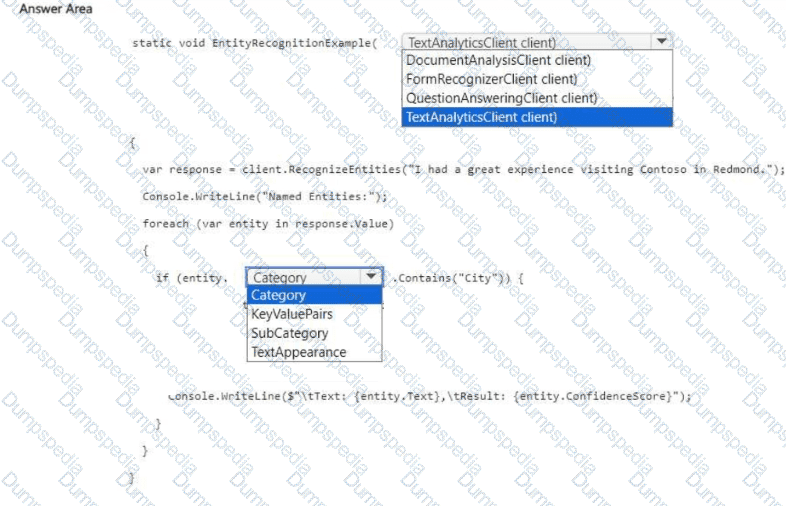The height and width of the screenshot is (506, 786).
Task: Click the Answer Area heading
Action: (x=53, y=8)
